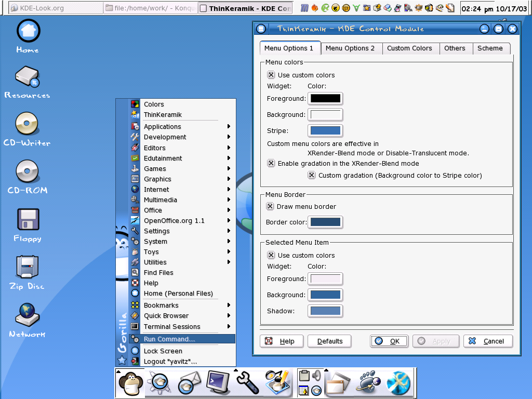This screenshot has width=532, height=399.
Task: Click the paint editor icon in panel
Action: (x=277, y=382)
